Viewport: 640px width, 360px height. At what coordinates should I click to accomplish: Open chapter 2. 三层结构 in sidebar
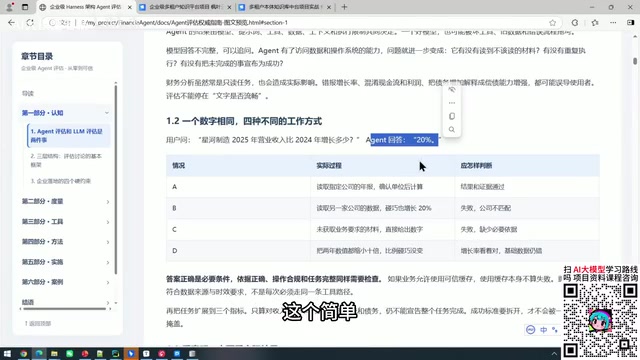coord(66,160)
